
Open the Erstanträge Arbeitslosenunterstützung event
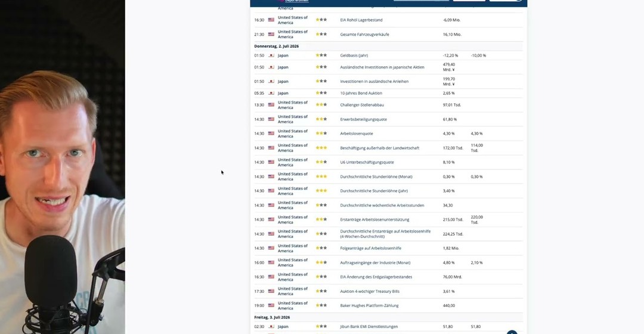click(x=374, y=220)
